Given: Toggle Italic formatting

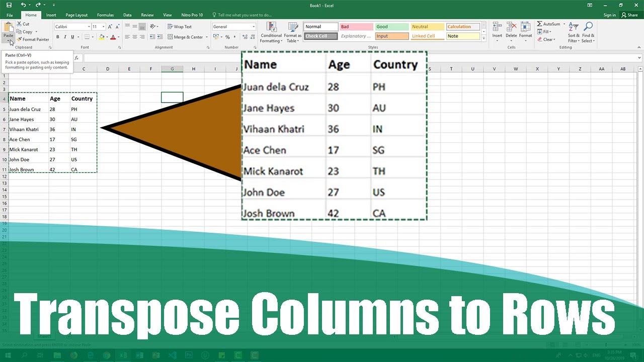Looking at the screenshot, I should (65, 37).
